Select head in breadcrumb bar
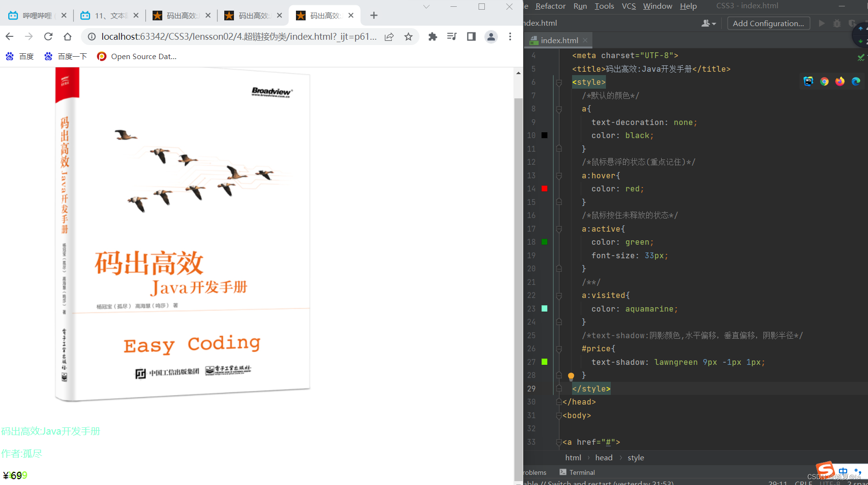 coord(604,458)
